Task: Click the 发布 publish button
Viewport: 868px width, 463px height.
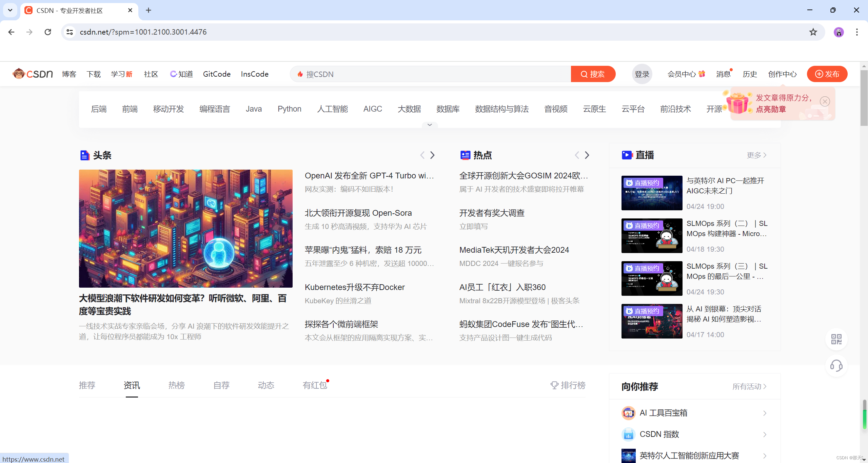Action: point(827,74)
